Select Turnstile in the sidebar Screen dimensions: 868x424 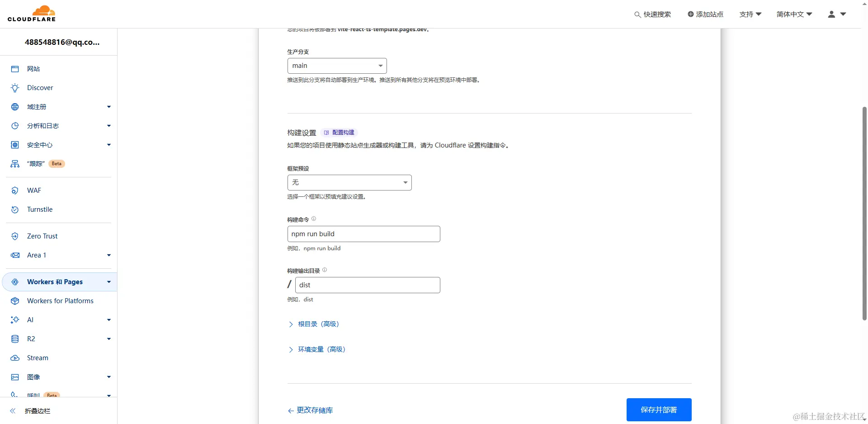pyautogui.click(x=40, y=210)
